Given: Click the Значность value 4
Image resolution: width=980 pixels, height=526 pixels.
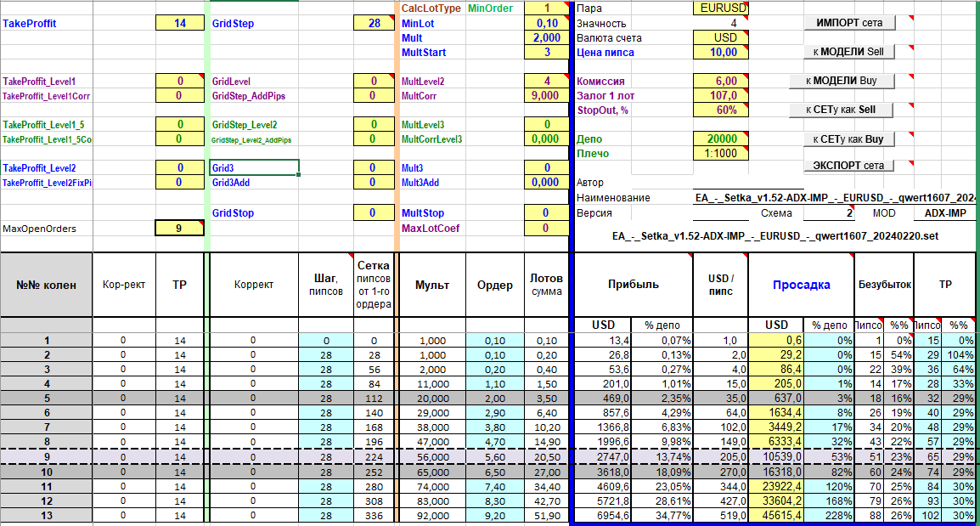Looking at the screenshot, I should [721, 23].
